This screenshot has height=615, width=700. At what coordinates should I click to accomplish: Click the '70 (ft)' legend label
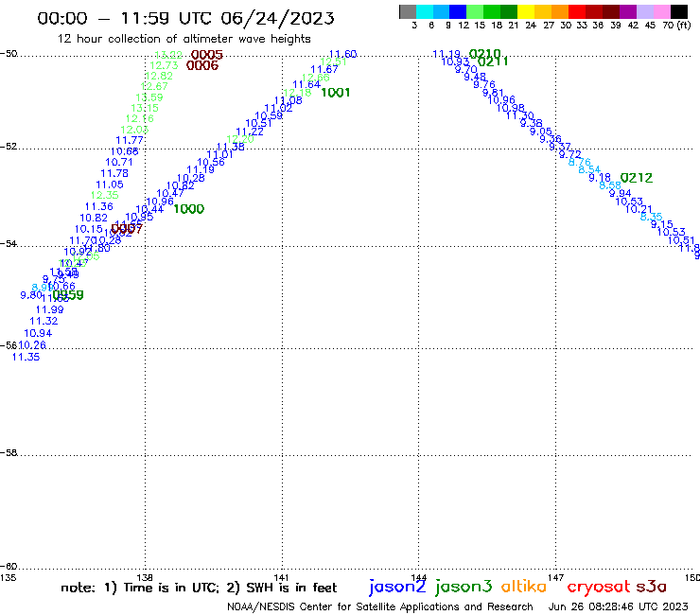(x=676, y=25)
